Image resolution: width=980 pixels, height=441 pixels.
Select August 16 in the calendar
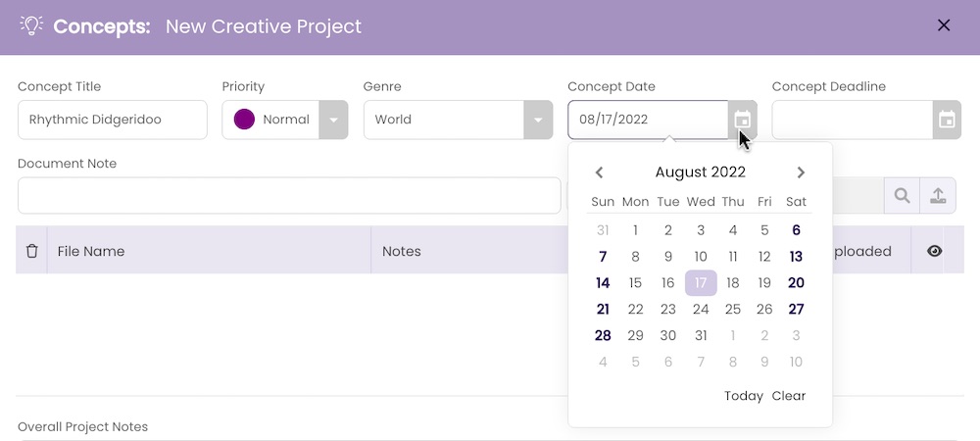pyautogui.click(x=668, y=283)
